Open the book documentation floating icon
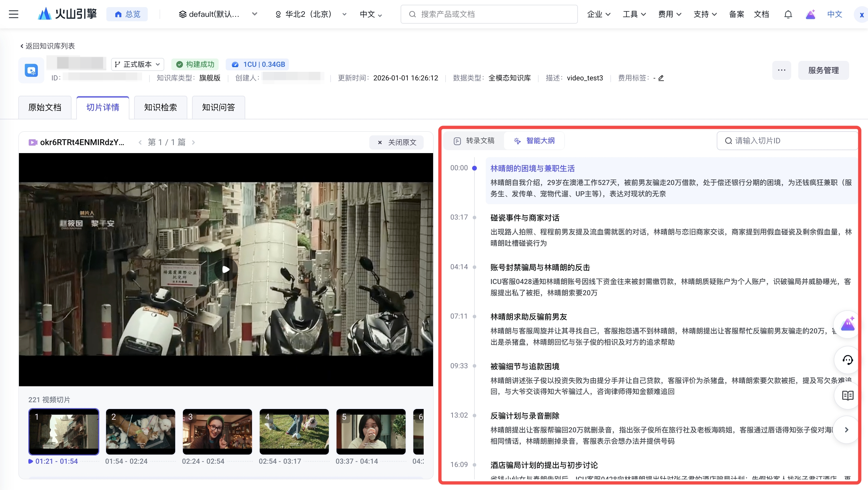Viewport: 868px width, 490px height. pyautogui.click(x=847, y=395)
